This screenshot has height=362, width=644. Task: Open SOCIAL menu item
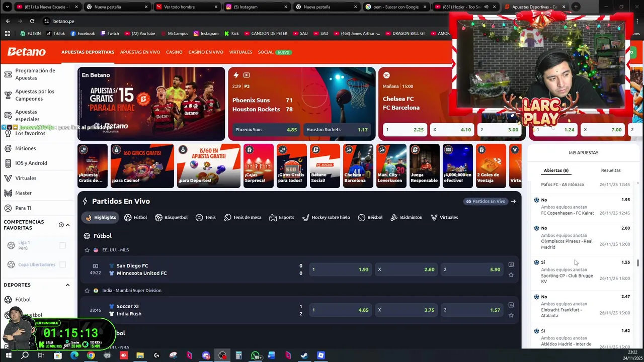click(x=265, y=52)
